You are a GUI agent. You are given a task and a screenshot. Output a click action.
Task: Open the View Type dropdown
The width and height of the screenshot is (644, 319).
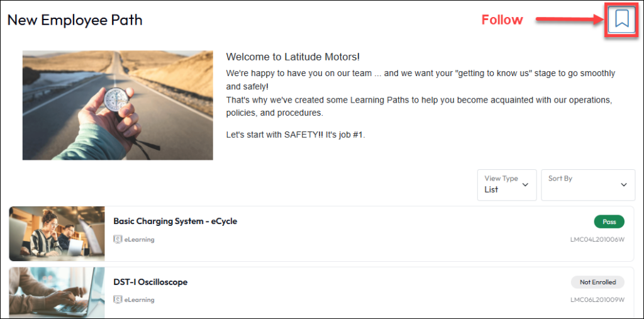[x=506, y=185]
